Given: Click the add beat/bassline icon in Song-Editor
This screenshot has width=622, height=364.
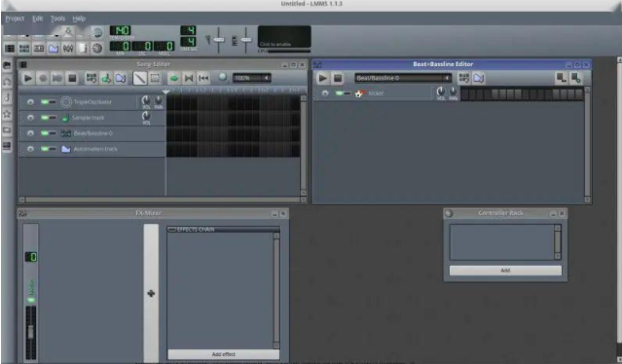Looking at the screenshot, I should (x=91, y=78).
